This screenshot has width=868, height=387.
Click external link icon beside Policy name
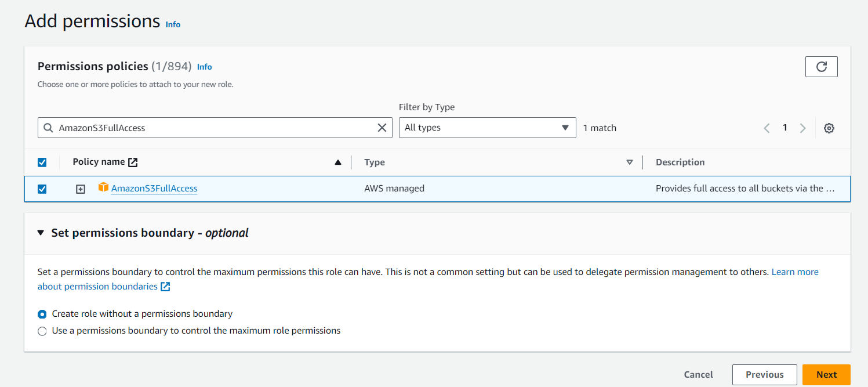(x=133, y=162)
